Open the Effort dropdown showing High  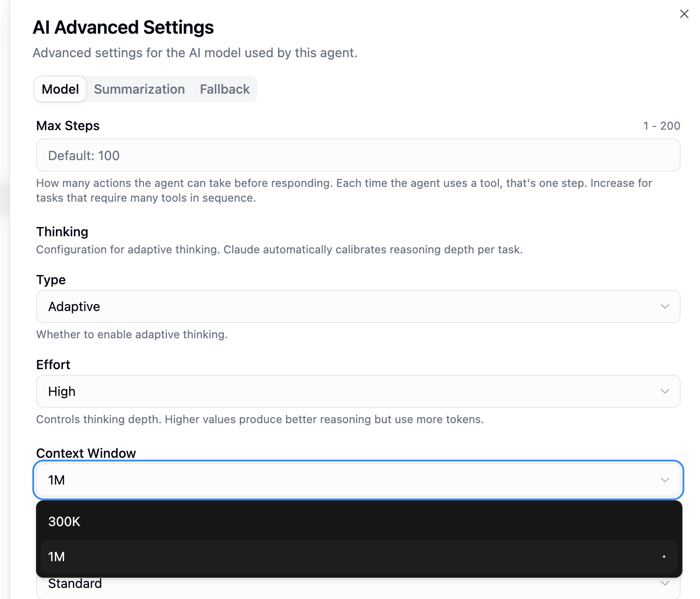(358, 391)
